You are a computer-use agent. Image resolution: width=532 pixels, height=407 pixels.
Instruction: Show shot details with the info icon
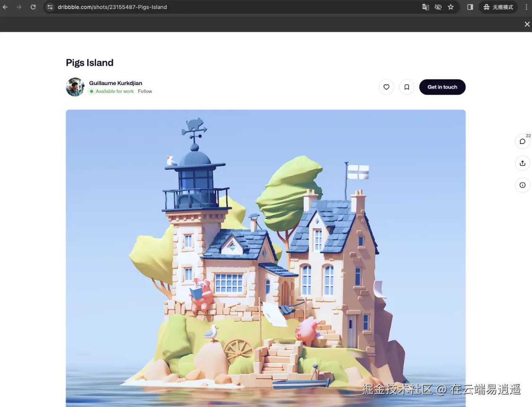click(523, 185)
